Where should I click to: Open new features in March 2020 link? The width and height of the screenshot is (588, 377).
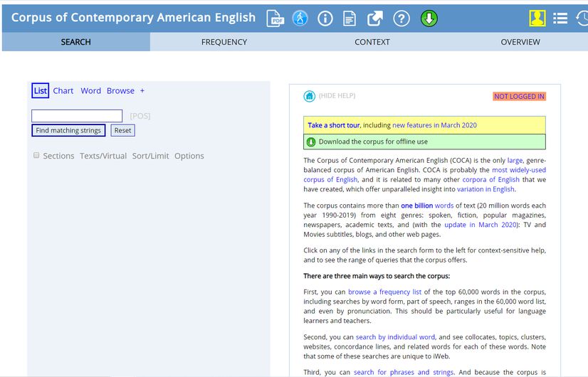(435, 125)
